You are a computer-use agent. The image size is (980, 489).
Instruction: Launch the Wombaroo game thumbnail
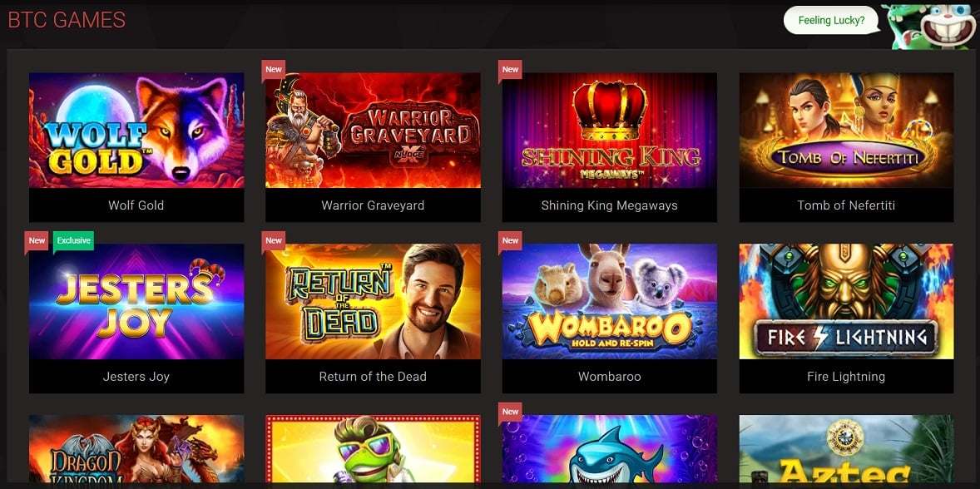click(x=609, y=301)
